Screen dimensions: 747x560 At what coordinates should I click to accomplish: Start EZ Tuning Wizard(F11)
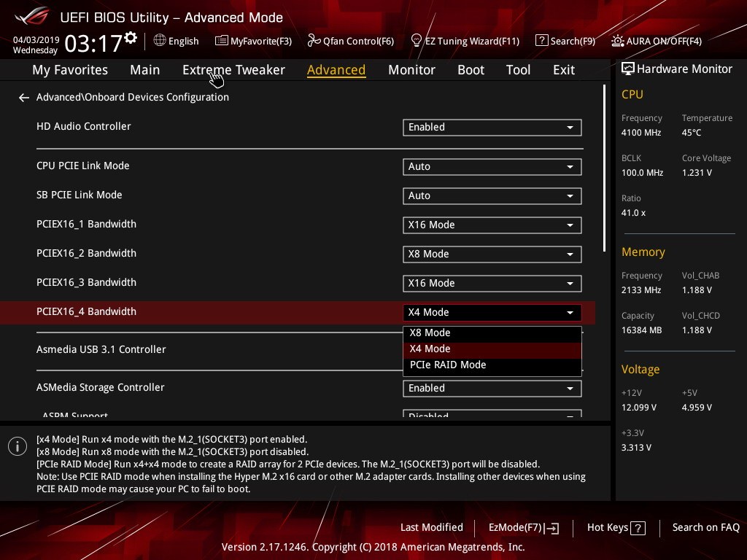point(465,41)
